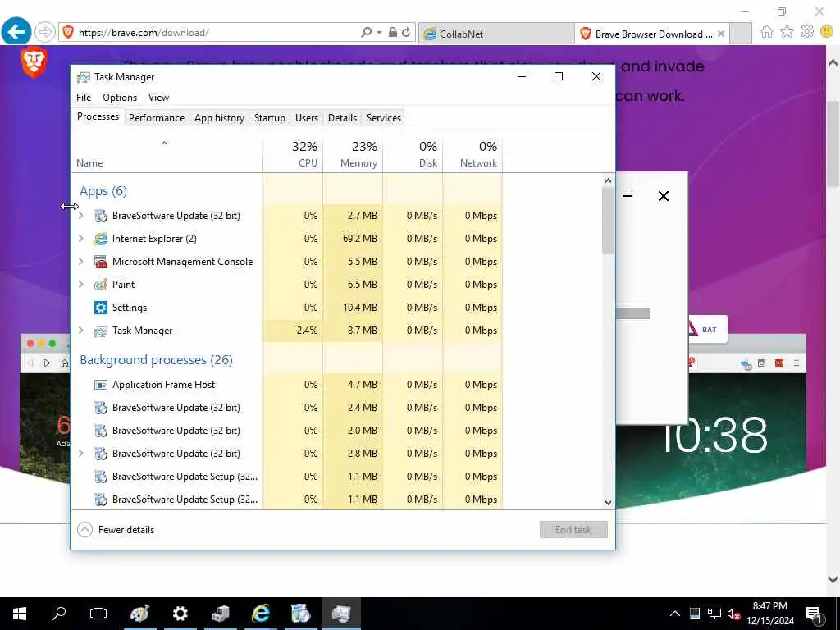Click the smiley feedback icon
840x630 pixels.
(x=827, y=32)
